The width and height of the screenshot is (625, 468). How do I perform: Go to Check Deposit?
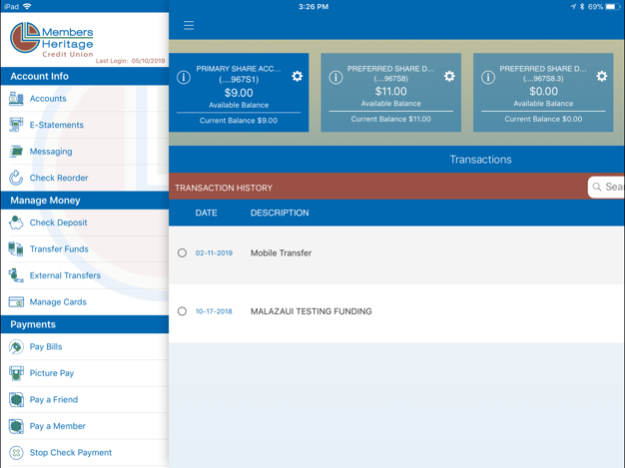(85, 222)
